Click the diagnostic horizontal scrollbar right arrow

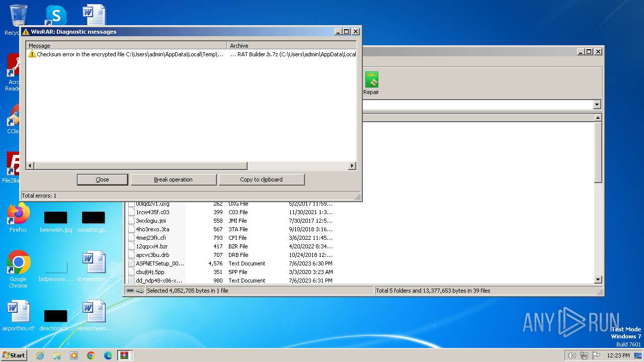tap(352, 166)
